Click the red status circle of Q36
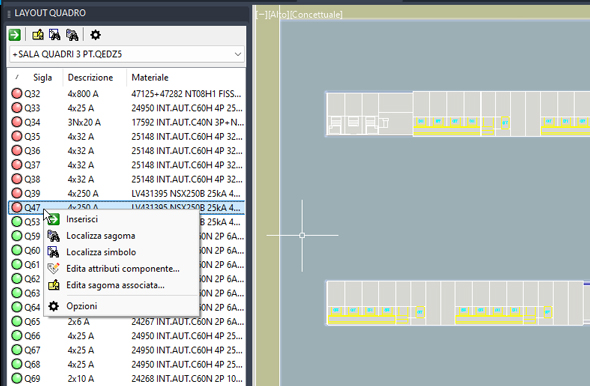This screenshot has width=590, height=386. pyautogui.click(x=17, y=150)
